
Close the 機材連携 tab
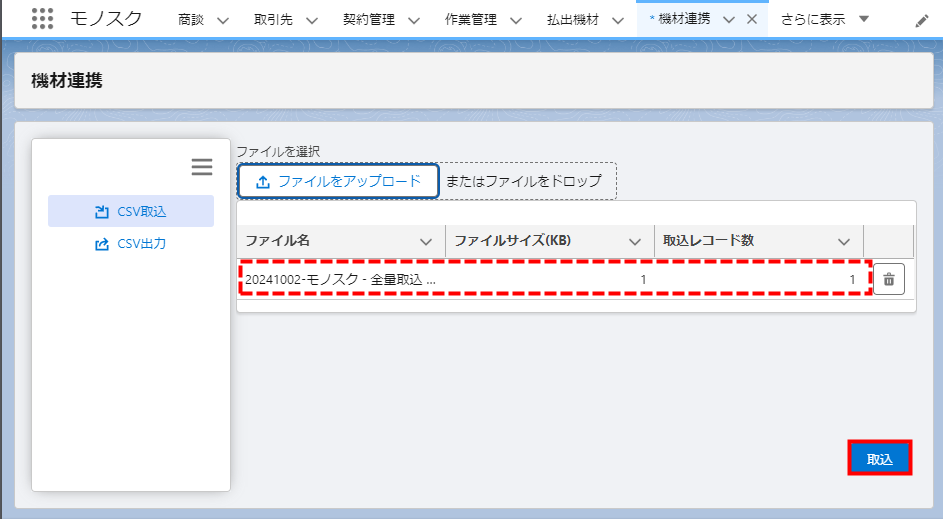tap(752, 19)
